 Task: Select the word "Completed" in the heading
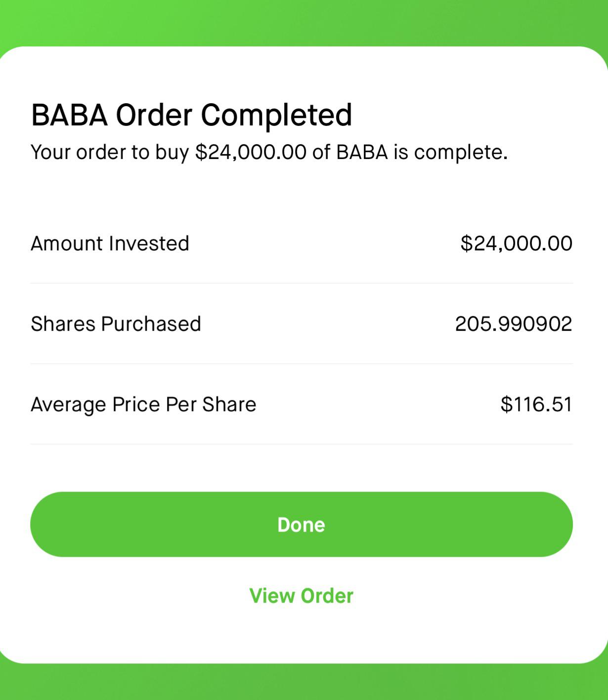[276, 115]
